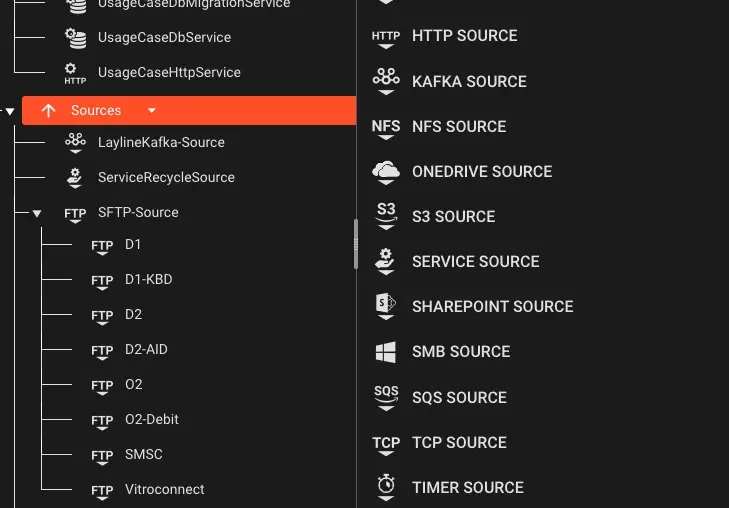Viewport: 729px width, 508px height.
Task: Collapse the SFTP-Source tree node
Action: (x=37, y=213)
